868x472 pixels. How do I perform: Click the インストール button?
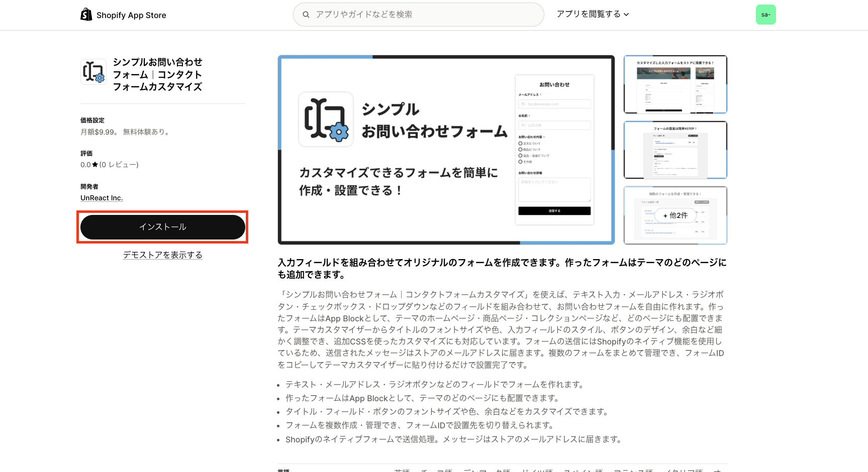click(x=163, y=227)
